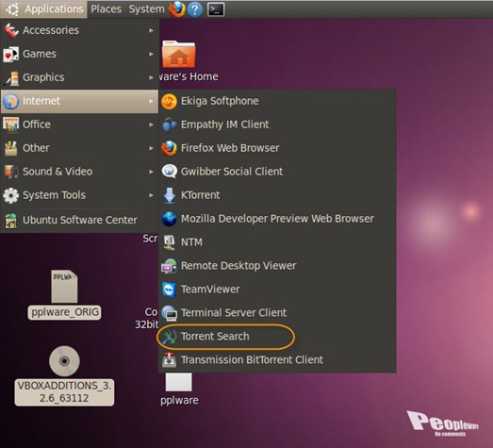The image size is (493, 448).
Task: Click the Ekiga Softphone icon
Action: click(169, 101)
